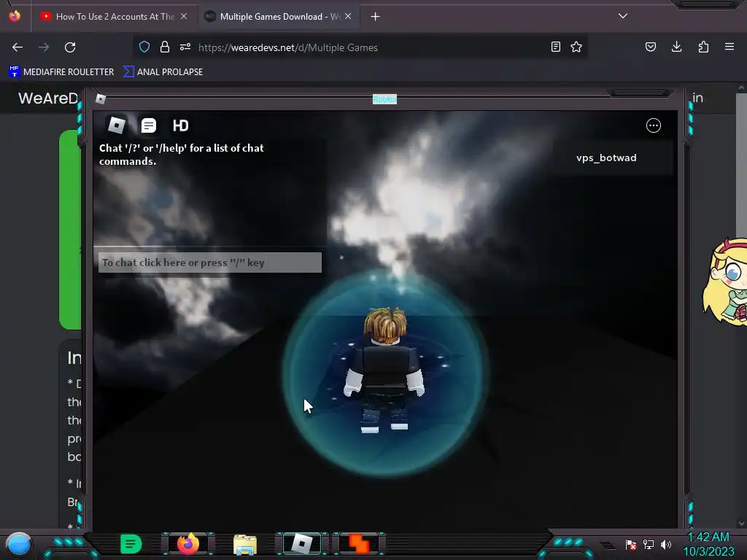This screenshot has width=747, height=560.
Task: Select player vps_botwad in the leaderboard
Action: click(x=606, y=157)
